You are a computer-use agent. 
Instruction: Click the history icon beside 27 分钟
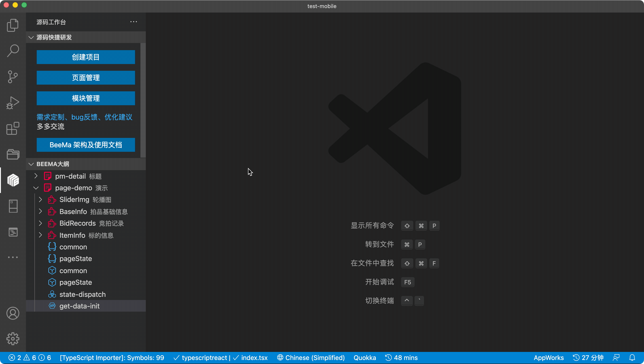[576, 358]
